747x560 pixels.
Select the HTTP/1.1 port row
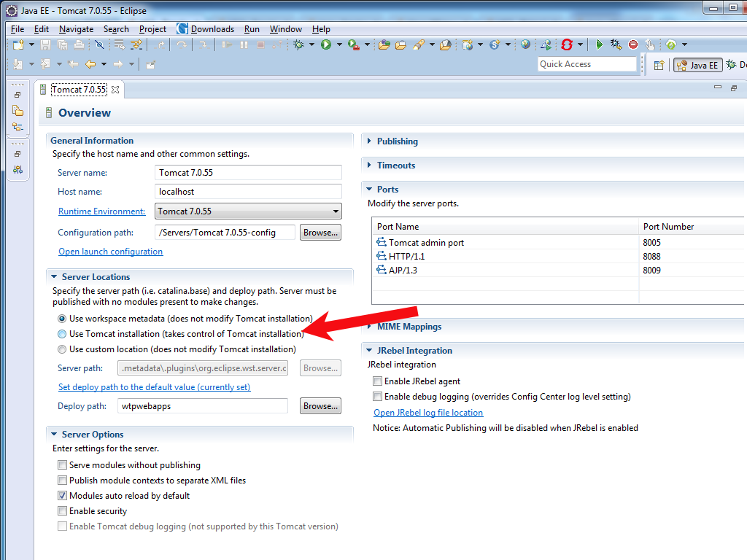click(557, 256)
